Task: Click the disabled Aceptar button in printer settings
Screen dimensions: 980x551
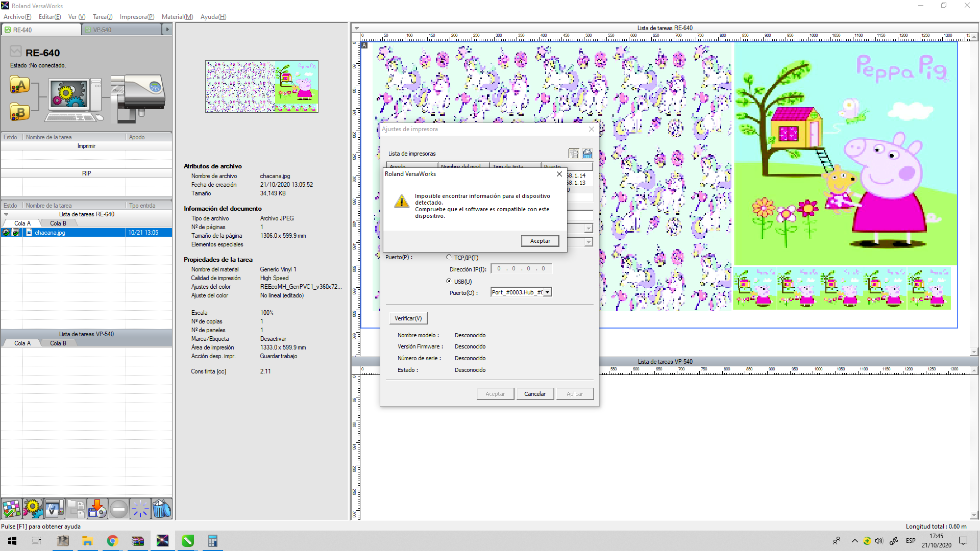Action: (x=495, y=394)
